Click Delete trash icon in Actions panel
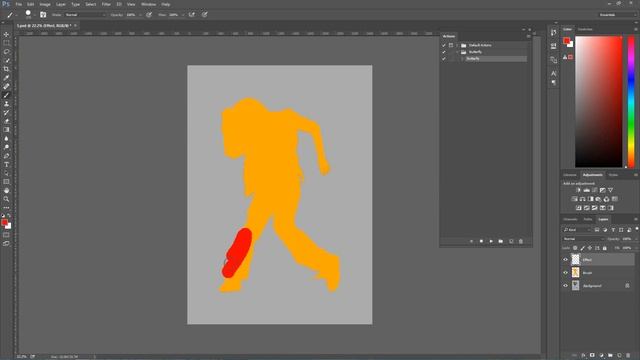The height and width of the screenshot is (360, 640). [x=521, y=241]
